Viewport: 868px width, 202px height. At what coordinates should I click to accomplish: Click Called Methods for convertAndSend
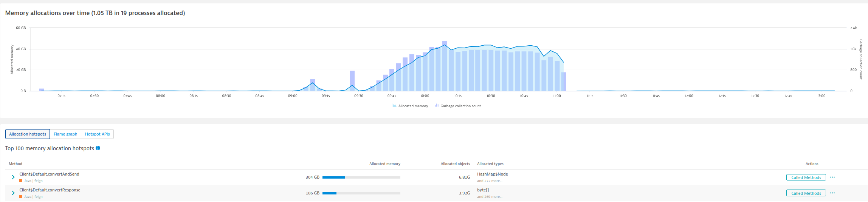tap(806, 177)
